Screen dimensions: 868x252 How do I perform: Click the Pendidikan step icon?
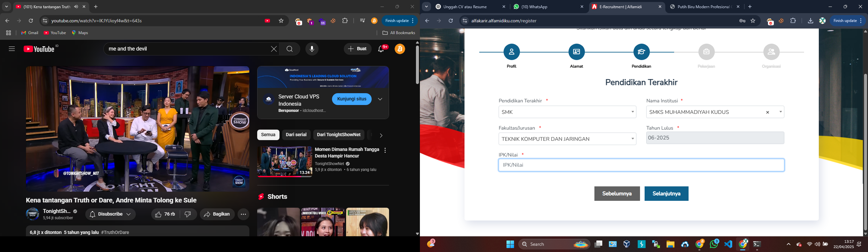642,52
